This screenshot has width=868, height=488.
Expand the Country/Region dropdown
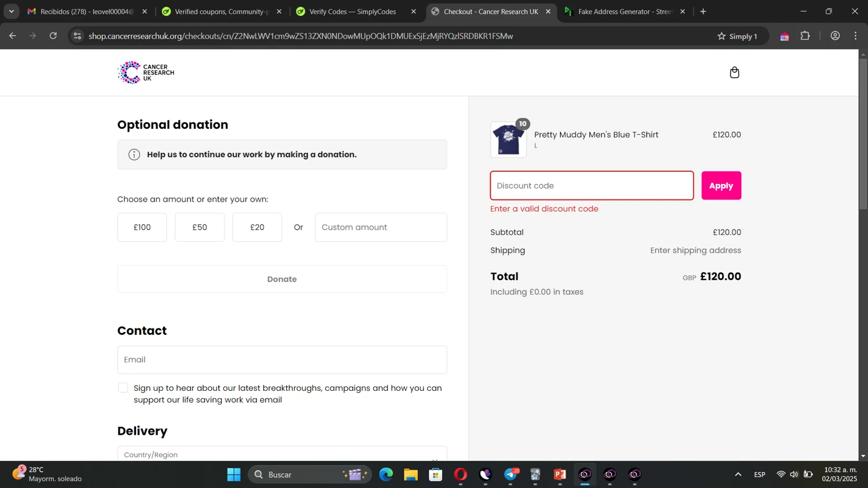point(282,454)
